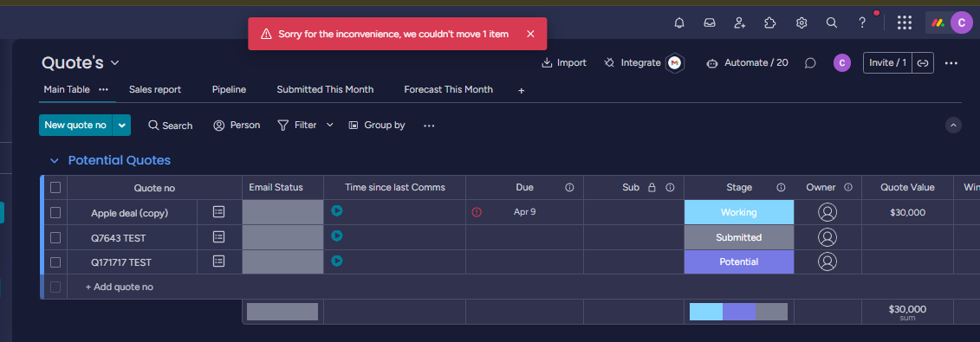The height and width of the screenshot is (342, 980).
Task: Start time tracking for Q7643 TEST
Action: 337,236
